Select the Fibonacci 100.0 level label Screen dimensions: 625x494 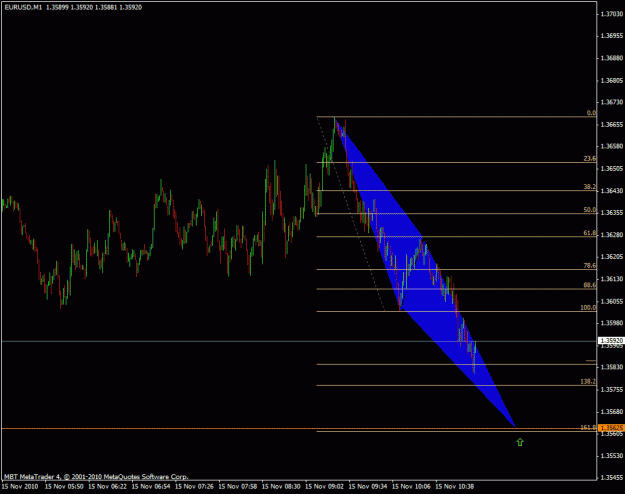tap(588, 308)
